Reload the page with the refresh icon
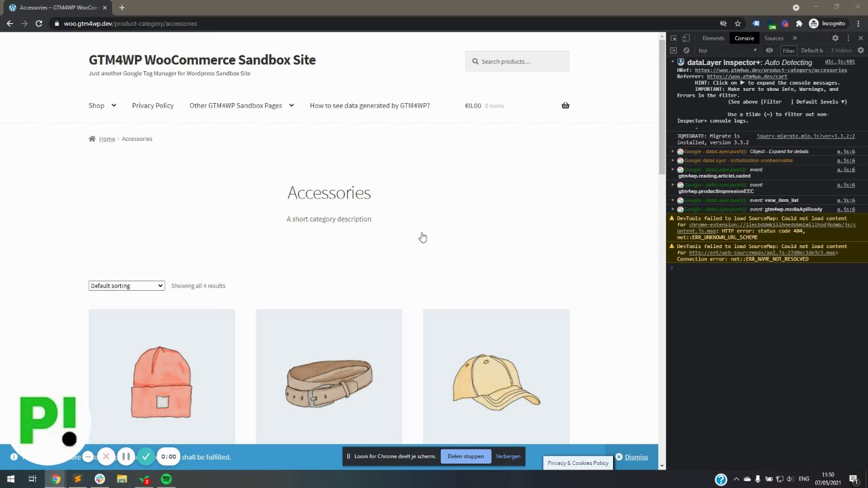868x488 pixels. click(x=39, y=23)
